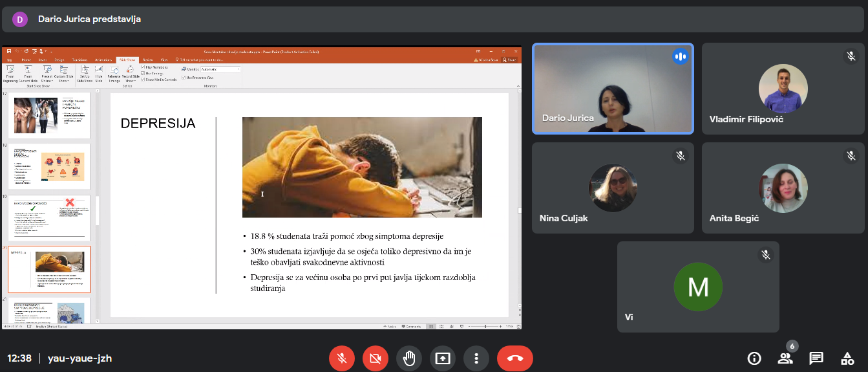Click the Present now screen-share icon
This screenshot has width=868, height=372.
coord(442,358)
